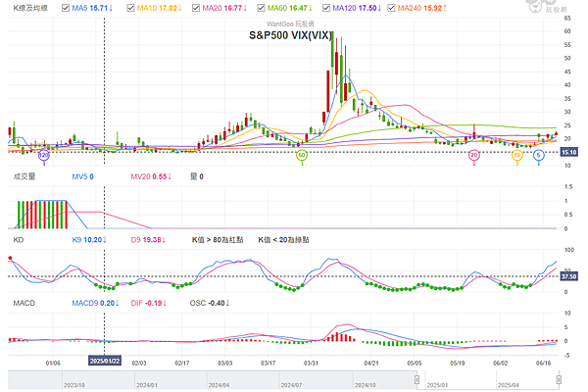
Task: Click the 37.50 KD level tag
Action: 568,276
